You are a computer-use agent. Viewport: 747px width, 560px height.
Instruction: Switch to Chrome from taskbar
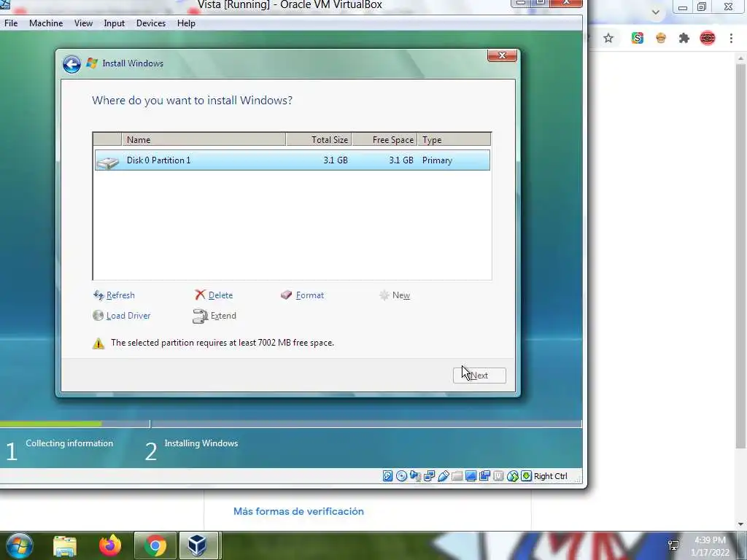click(x=155, y=545)
